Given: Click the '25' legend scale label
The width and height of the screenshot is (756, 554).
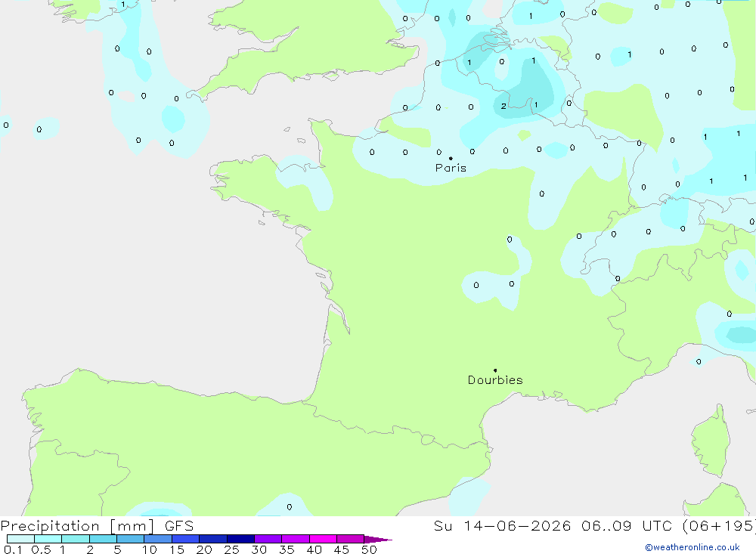Looking at the screenshot, I should coord(232,549).
